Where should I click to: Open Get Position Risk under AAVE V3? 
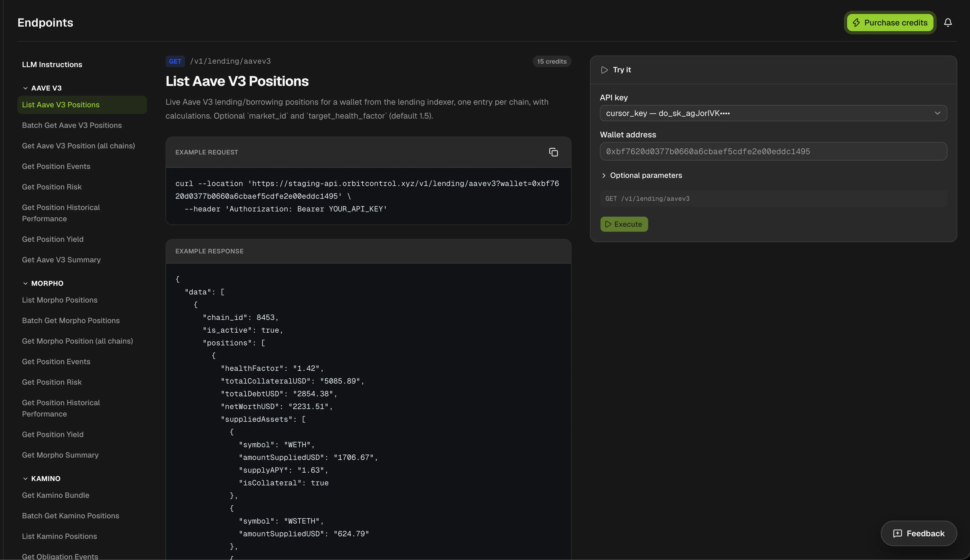[52, 187]
